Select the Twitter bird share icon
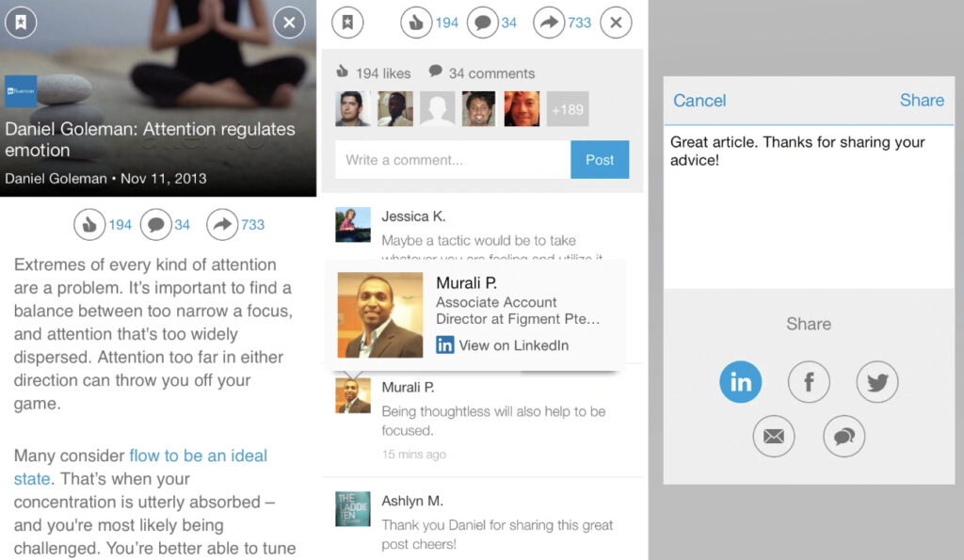964x560 pixels. [x=876, y=382]
